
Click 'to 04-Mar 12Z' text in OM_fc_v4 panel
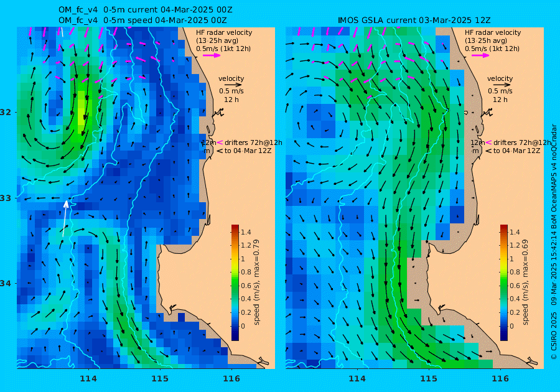click(248, 151)
